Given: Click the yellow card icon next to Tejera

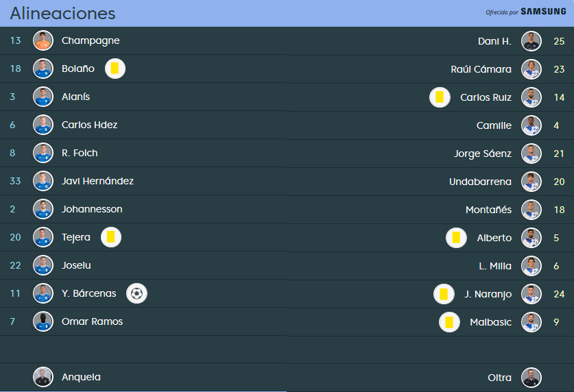Looking at the screenshot, I should click(111, 237).
